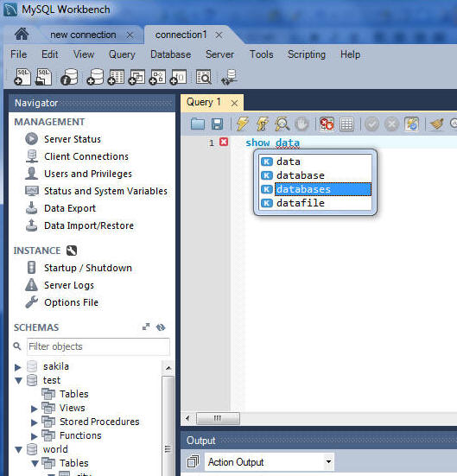Image resolution: width=457 pixels, height=476 pixels.
Task: Commit transaction checkmark icon
Action: pyautogui.click(x=371, y=124)
